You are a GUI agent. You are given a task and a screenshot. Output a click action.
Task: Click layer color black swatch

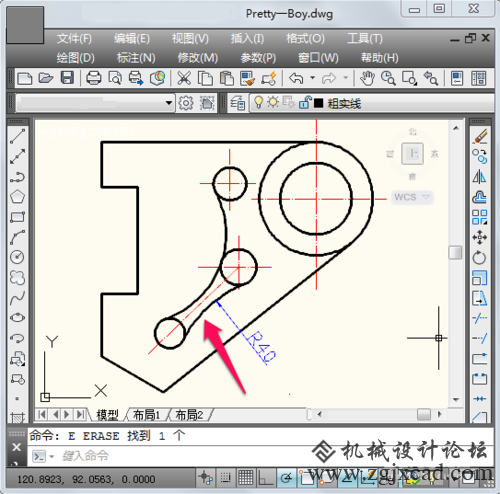[x=318, y=103]
